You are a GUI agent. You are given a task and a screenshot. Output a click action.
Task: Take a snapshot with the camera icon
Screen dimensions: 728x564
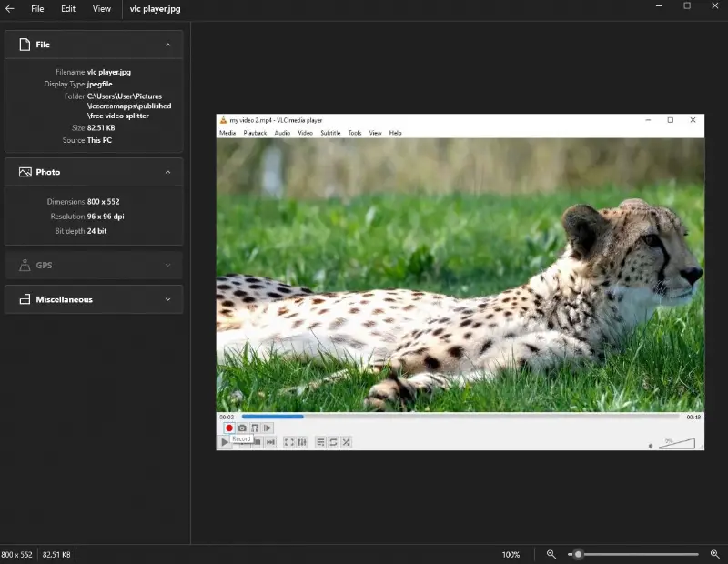pos(242,428)
